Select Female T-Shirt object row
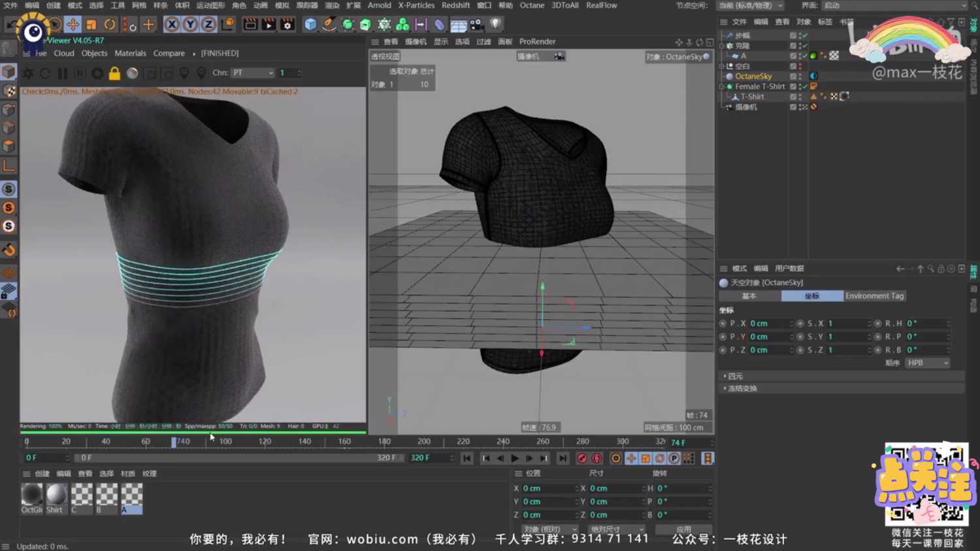The image size is (980, 551). (760, 86)
